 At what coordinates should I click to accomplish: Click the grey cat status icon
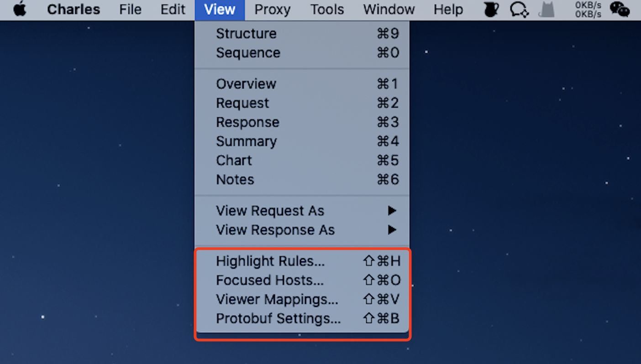(x=546, y=9)
